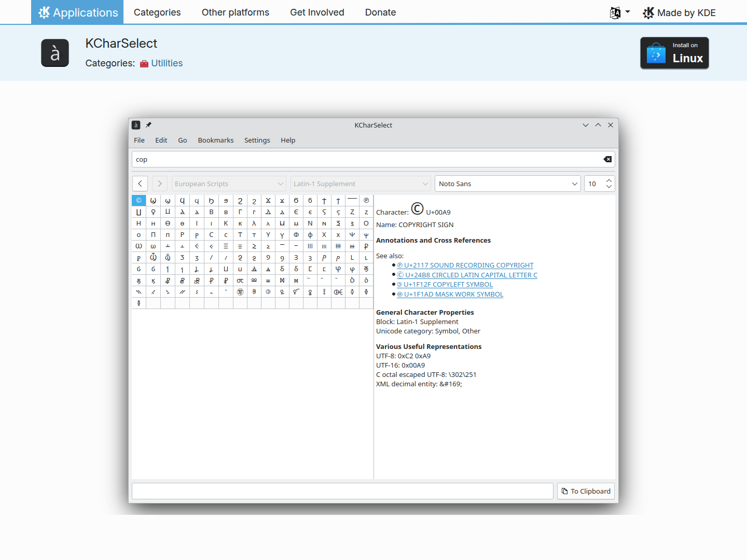747x560 pixels.
Task: Click the Donate link
Action: coord(380,12)
